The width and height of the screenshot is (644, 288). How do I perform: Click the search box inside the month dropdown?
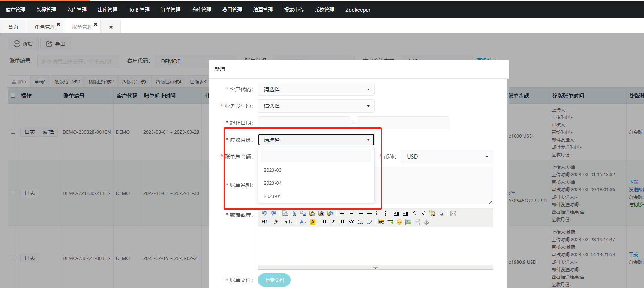(316, 156)
